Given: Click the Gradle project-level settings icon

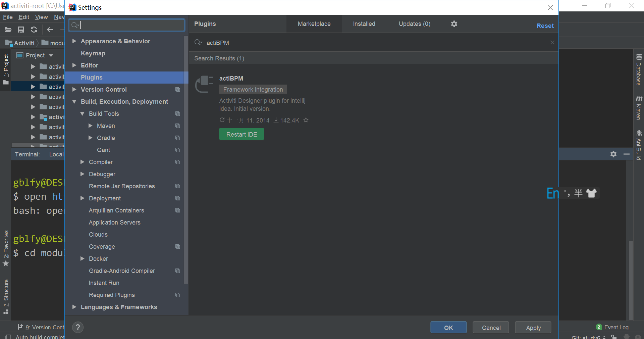Looking at the screenshot, I should coord(178,138).
